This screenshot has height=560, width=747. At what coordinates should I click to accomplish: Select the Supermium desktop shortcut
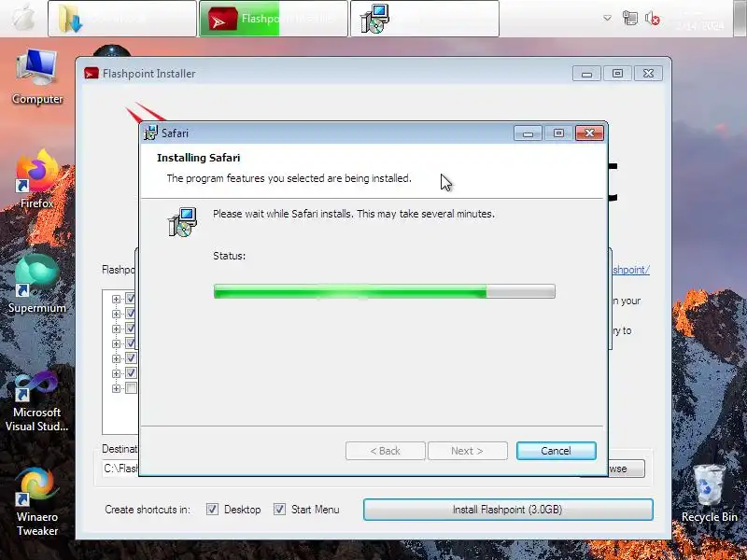click(37, 284)
